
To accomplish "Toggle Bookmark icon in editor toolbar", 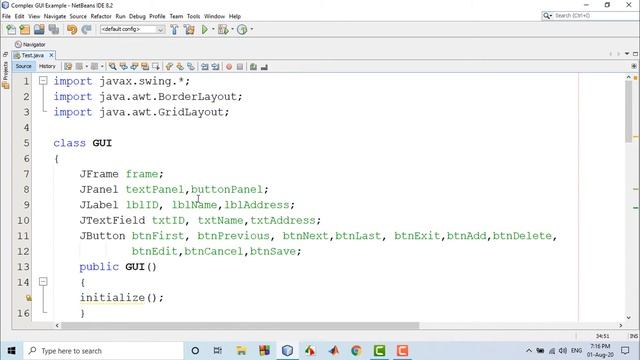I will [x=191, y=67].
